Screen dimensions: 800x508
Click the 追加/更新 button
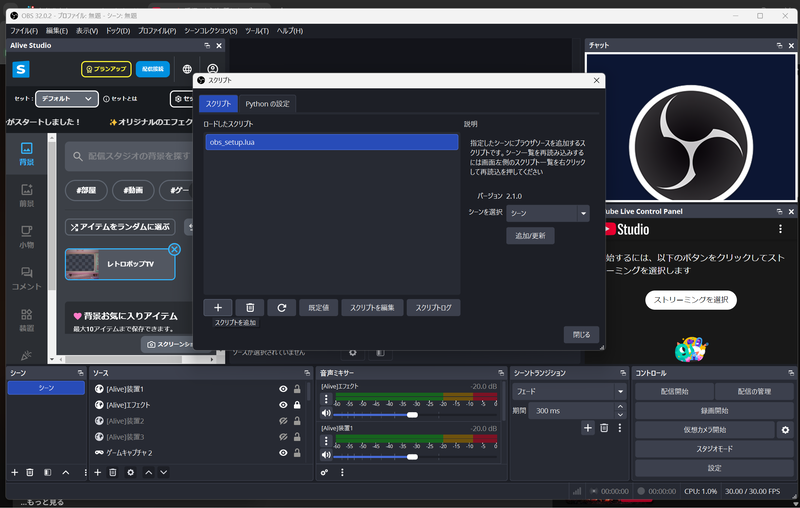[x=530, y=236]
